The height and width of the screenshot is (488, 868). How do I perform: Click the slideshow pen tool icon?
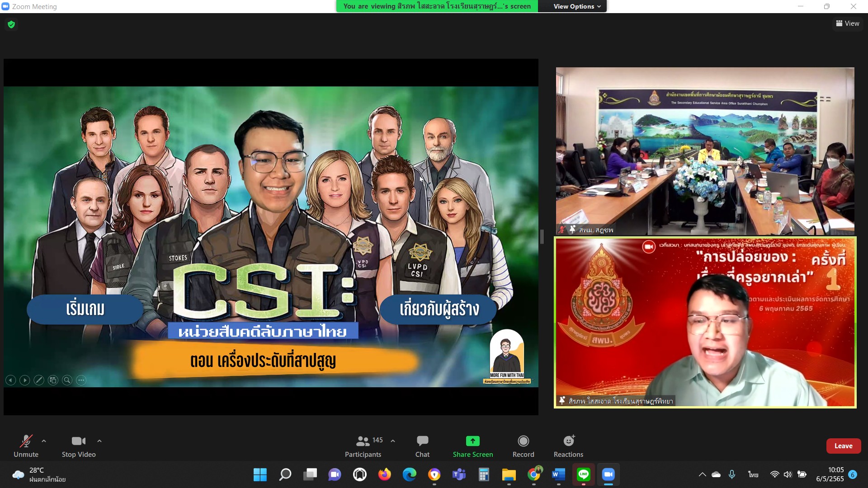tap(39, 380)
